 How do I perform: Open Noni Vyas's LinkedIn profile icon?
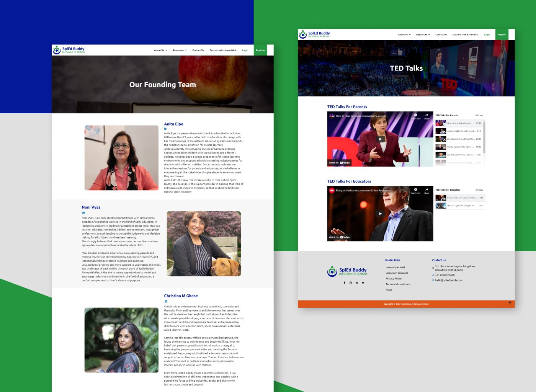tap(83, 213)
